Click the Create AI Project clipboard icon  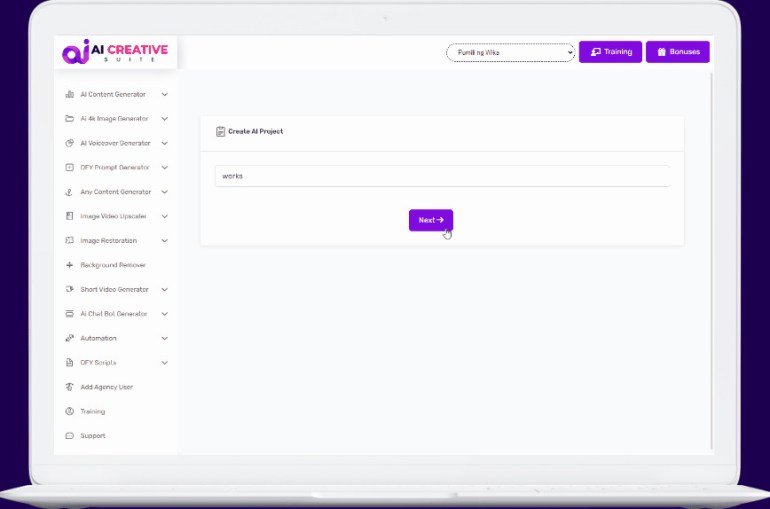click(220, 132)
